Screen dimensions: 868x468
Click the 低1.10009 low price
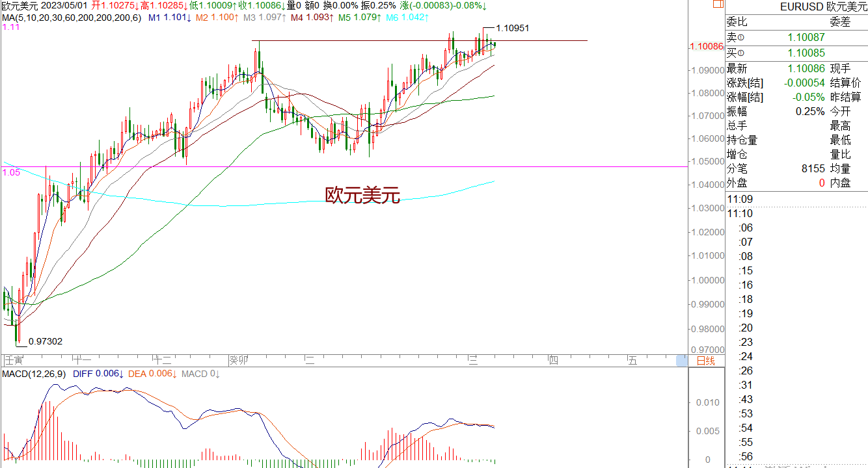point(213,6)
